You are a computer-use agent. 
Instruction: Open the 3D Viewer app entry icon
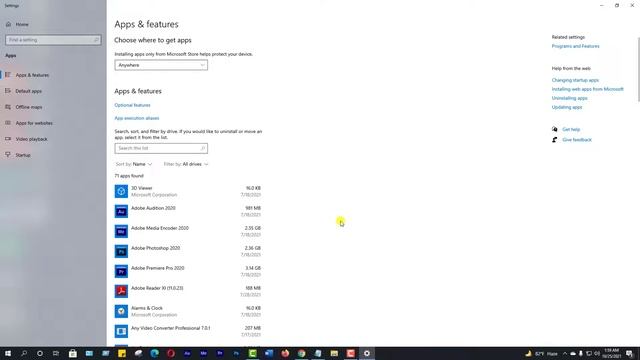(121, 191)
